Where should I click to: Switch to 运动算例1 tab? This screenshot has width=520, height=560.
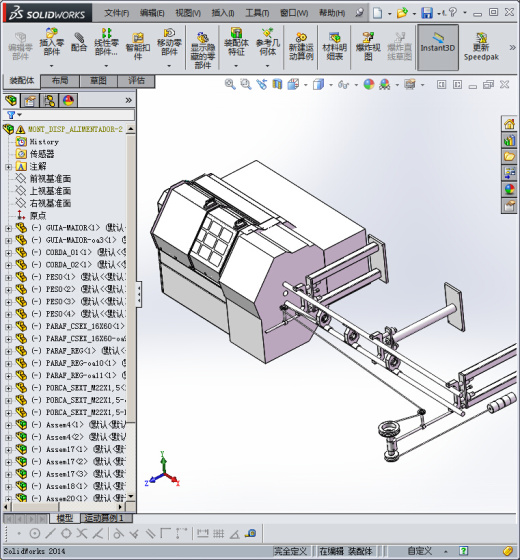pyautogui.click(x=106, y=518)
